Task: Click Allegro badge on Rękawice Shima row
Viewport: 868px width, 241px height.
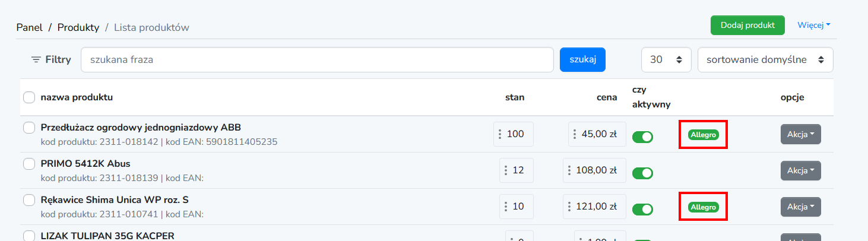Action: (x=704, y=207)
